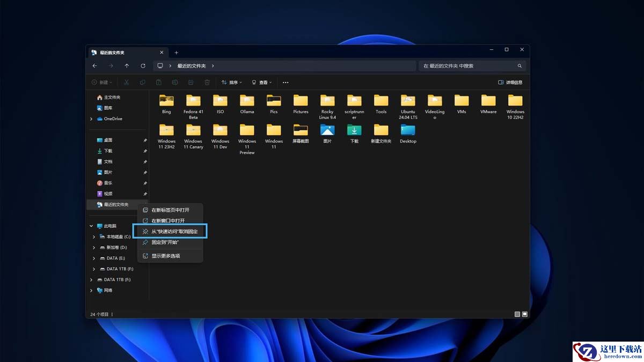
Task: Switch to details list view in status bar
Action: (517, 314)
